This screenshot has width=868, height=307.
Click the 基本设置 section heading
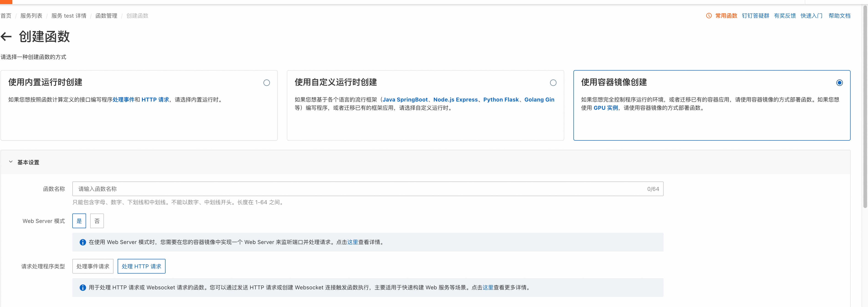coord(28,162)
